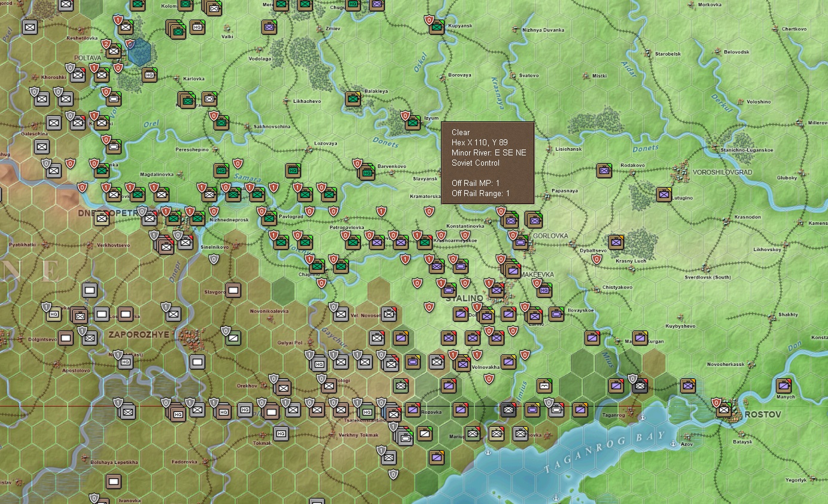Click the fortification shield south of Dybaltsevo

coord(596,259)
